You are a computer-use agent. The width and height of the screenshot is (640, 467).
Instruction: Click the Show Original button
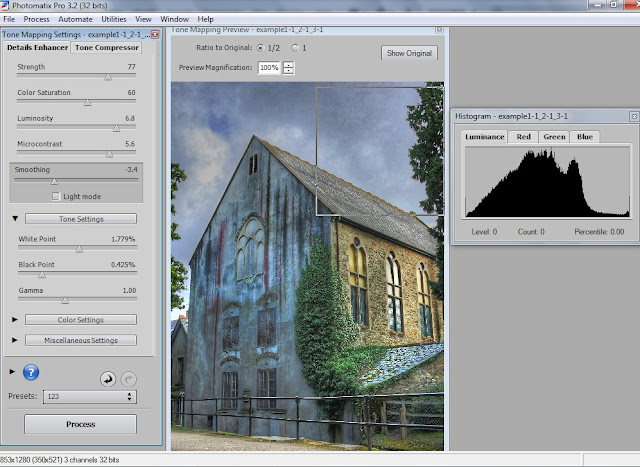pos(409,53)
